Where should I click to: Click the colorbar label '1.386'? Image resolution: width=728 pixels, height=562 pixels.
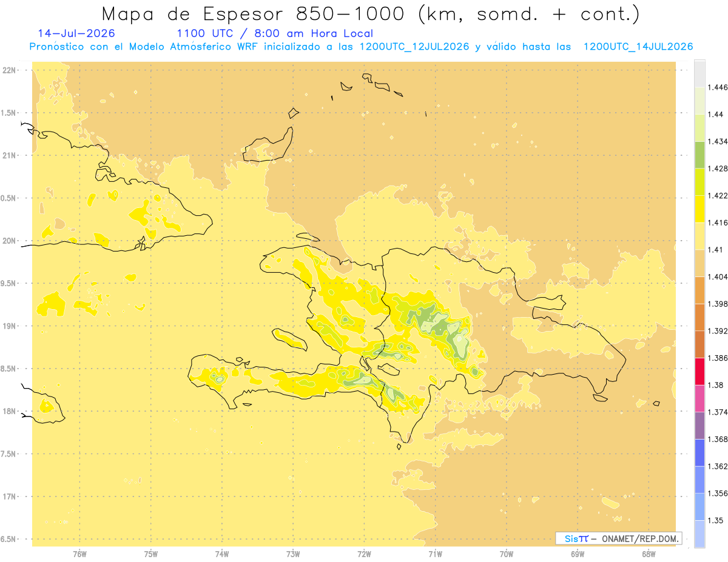[718, 358]
